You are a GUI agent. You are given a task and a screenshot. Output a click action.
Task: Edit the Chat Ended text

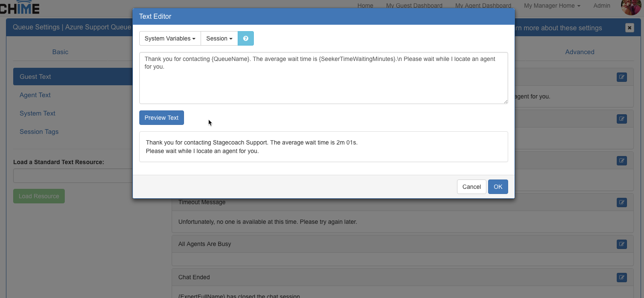point(621,278)
